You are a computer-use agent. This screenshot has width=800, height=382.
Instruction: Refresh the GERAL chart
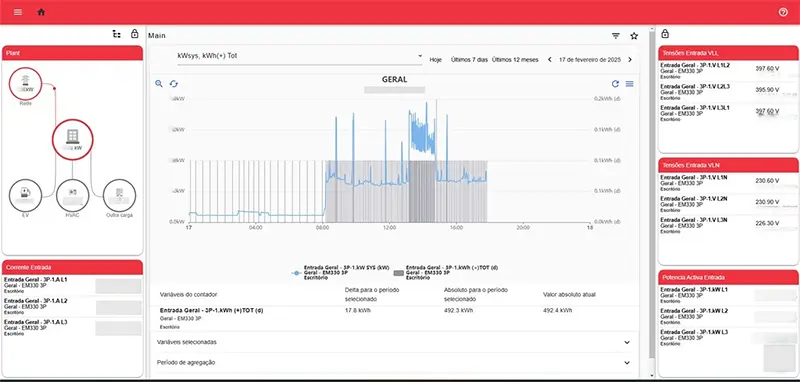coord(615,84)
